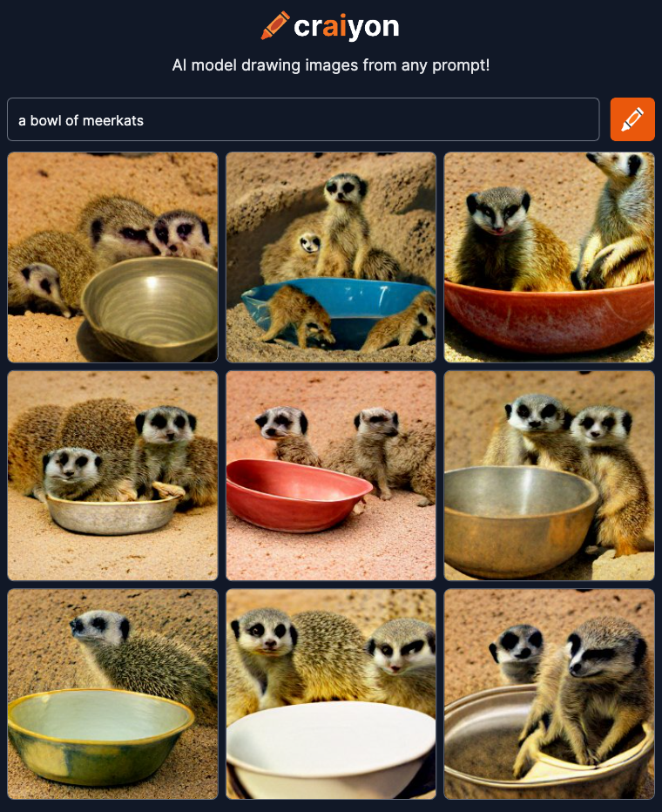Viewport: 662px width, 812px height.
Task: Click the white bowl in bottom-middle image
Action: point(331,748)
